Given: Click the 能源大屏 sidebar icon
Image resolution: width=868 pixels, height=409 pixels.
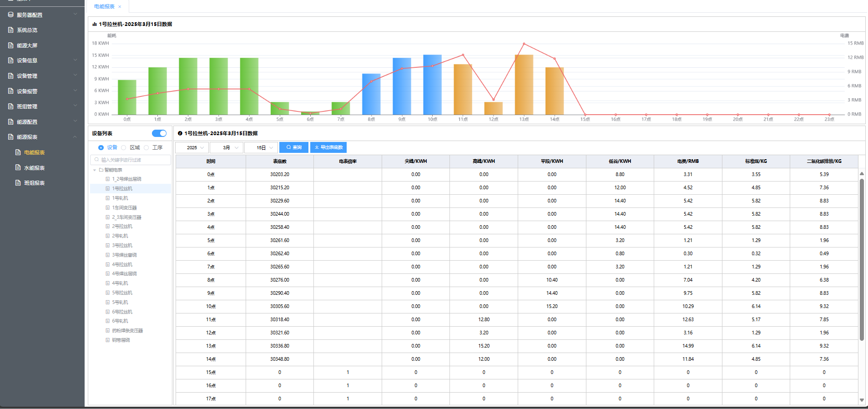Looking at the screenshot, I should click(x=11, y=45).
